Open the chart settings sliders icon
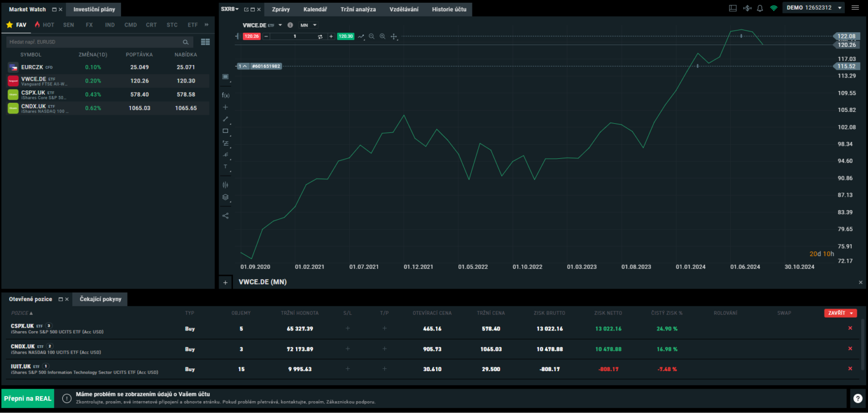This screenshot has height=413, width=868. [x=225, y=184]
